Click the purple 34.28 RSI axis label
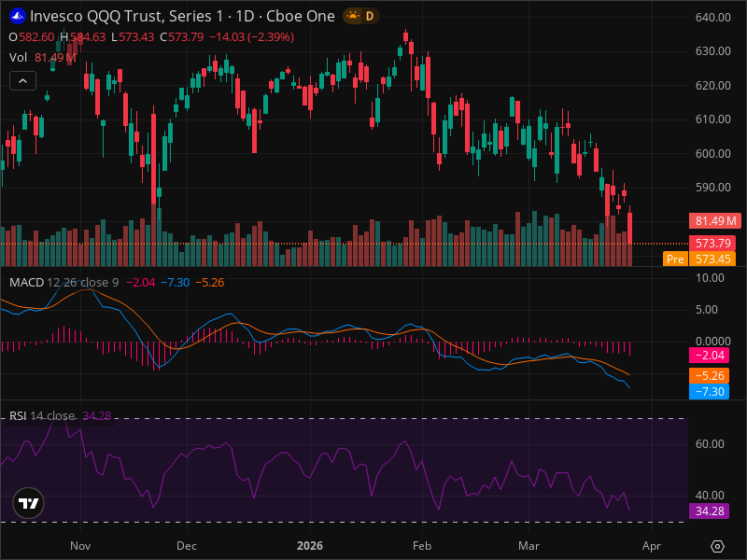747x560 pixels. pos(709,511)
